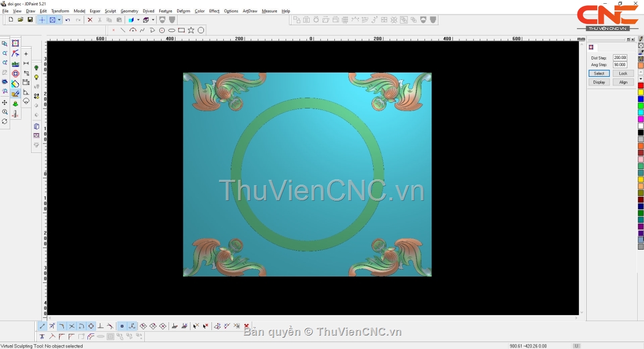This screenshot has height=349, width=644.
Task: Toggle the perpendicular snap button
Action: click(x=100, y=326)
